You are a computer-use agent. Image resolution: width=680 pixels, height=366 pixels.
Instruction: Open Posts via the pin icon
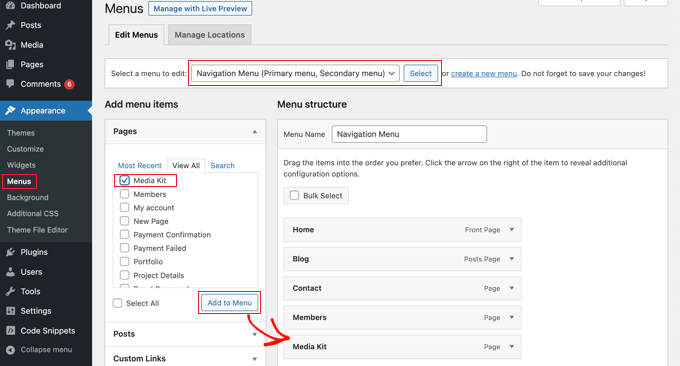click(x=10, y=25)
